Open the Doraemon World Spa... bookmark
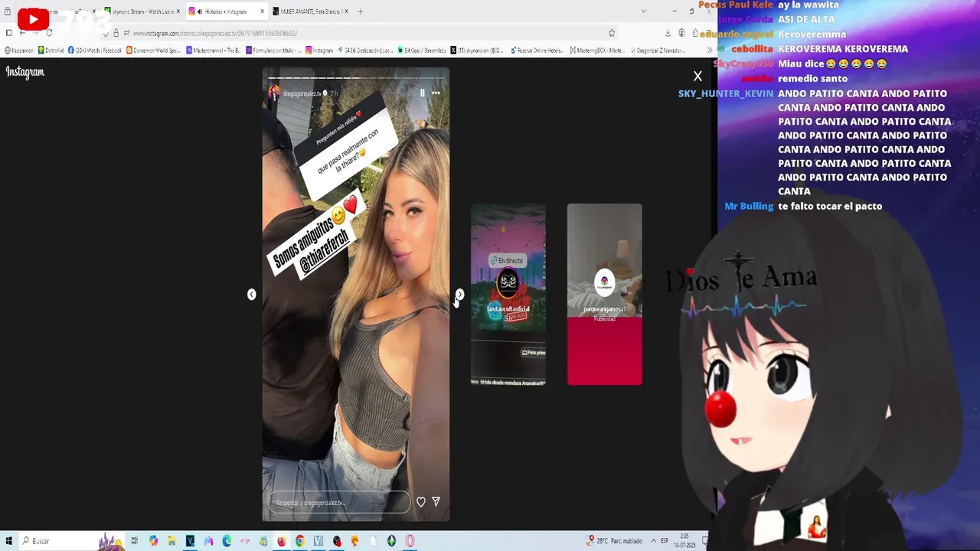 pos(153,51)
